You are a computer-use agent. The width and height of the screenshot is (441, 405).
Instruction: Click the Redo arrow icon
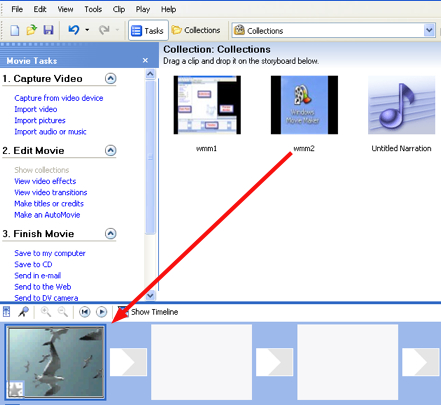(x=104, y=30)
